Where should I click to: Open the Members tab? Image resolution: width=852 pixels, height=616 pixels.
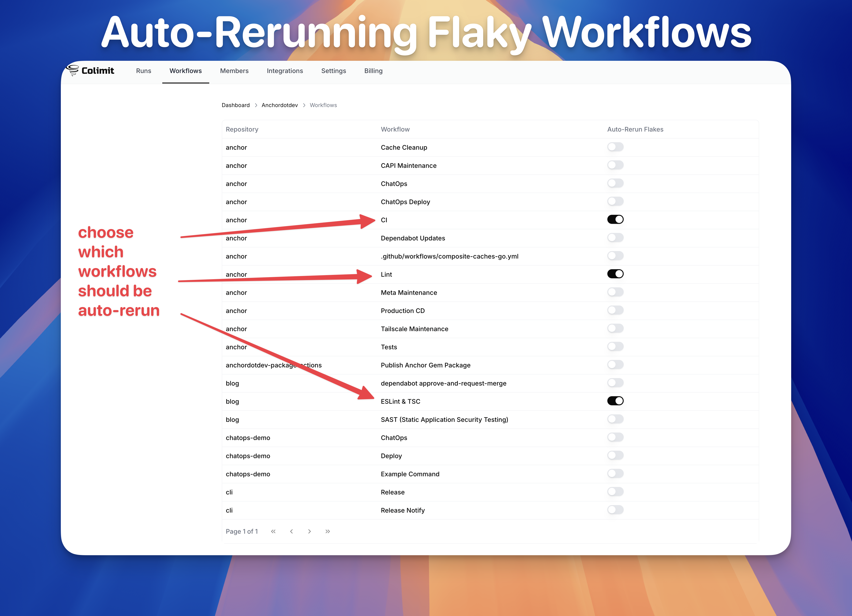click(x=234, y=71)
